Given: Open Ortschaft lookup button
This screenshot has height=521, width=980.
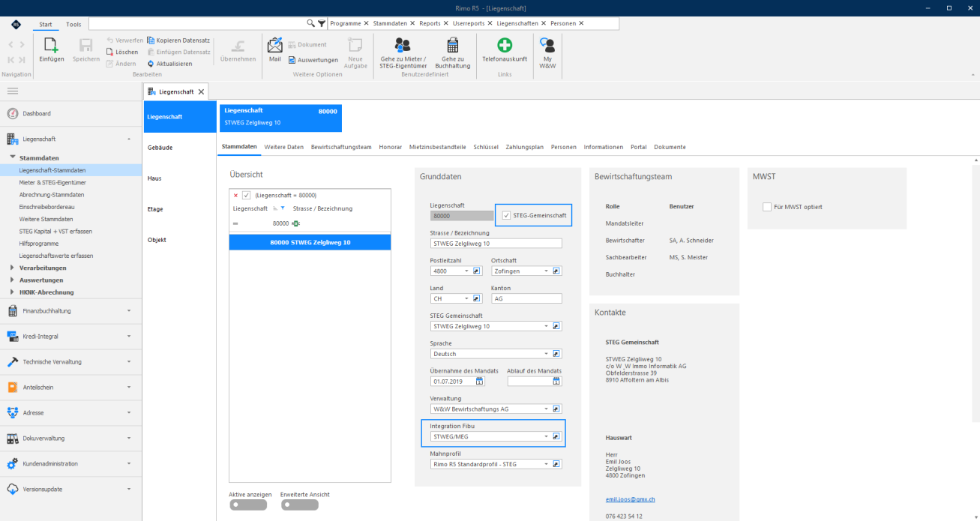Looking at the screenshot, I should 556,271.
